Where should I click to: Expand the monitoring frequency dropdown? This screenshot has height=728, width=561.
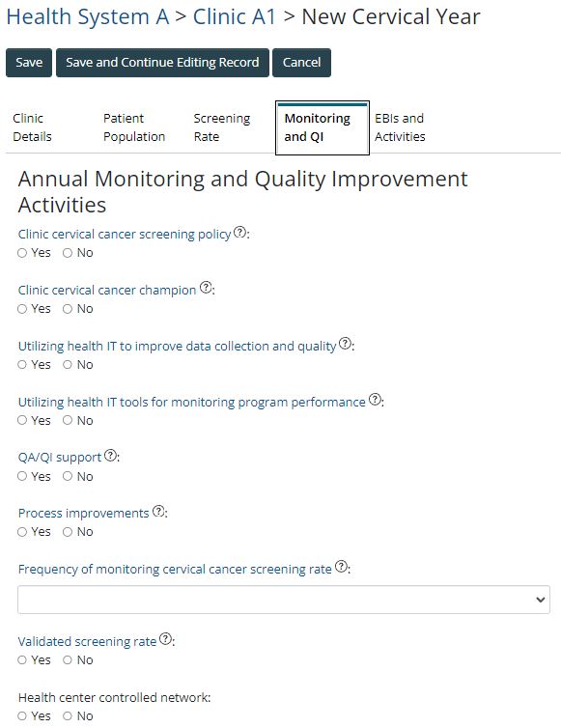click(284, 600)
